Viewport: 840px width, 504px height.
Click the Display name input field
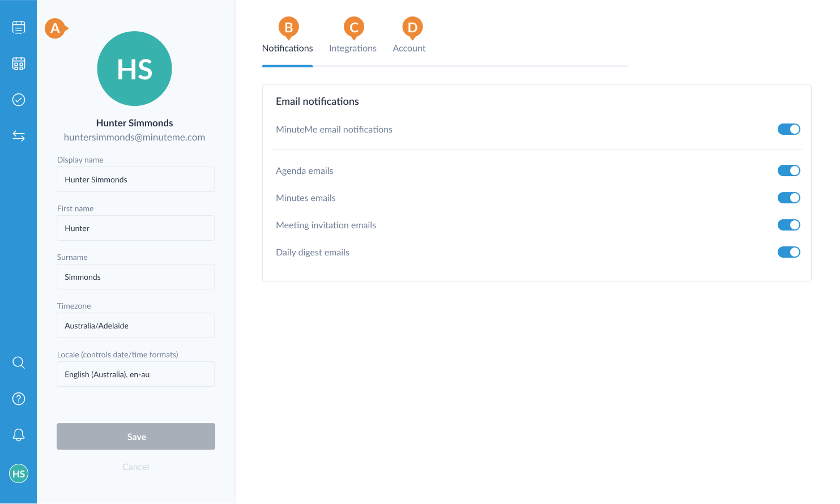pyautogui.click(x=136, y=180)
